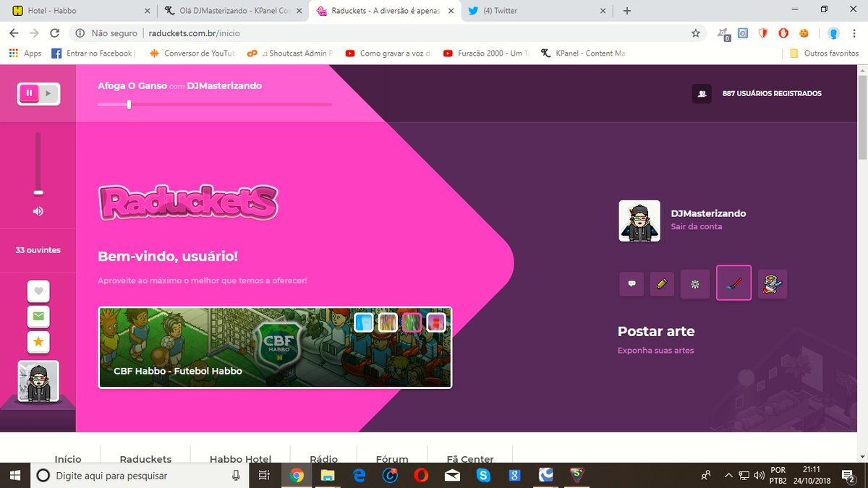Screen dimensions: 868x488
Task: Open a new browser tab
Action: 627,11
